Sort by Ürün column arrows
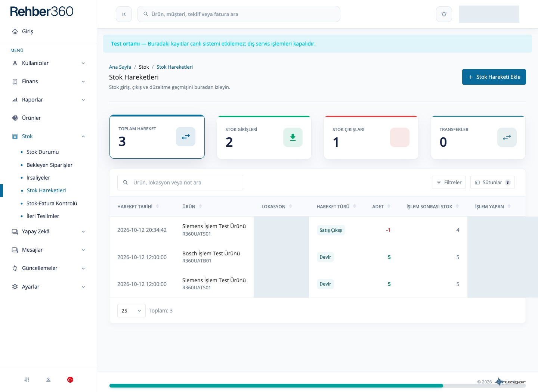The image size is (538, 392). pyautogui.click(x=200, y=206)
